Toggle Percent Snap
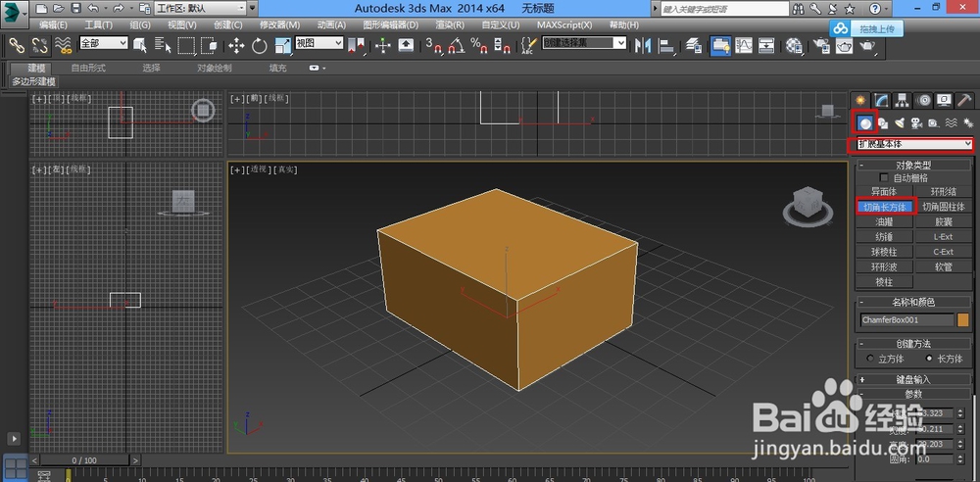Screen dimensions: 980x482 (479, 46)
